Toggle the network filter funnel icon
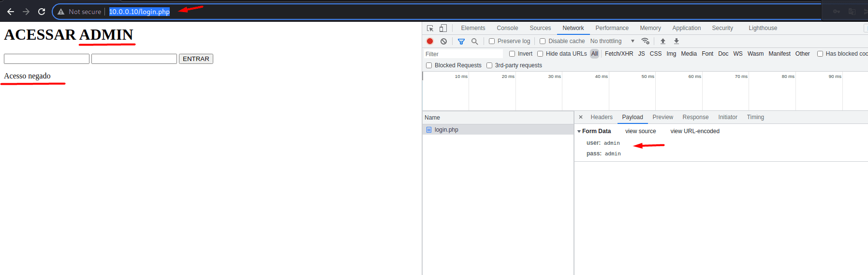 [x=461, y=41]
